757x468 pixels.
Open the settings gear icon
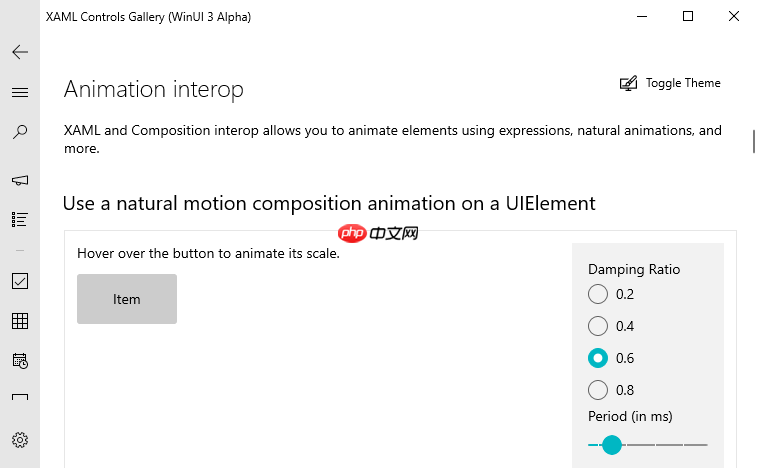tap(20, 439)
